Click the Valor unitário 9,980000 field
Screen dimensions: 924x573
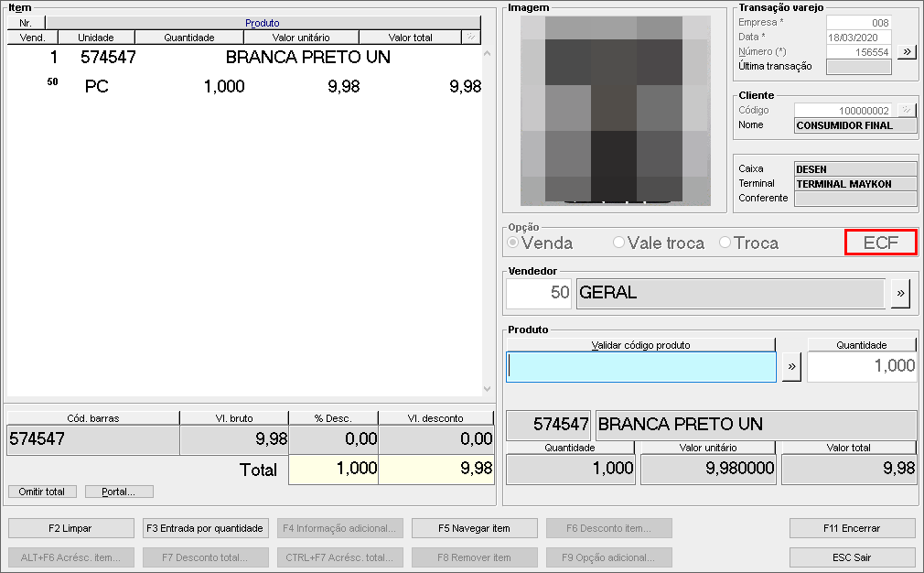coord(708,470)
